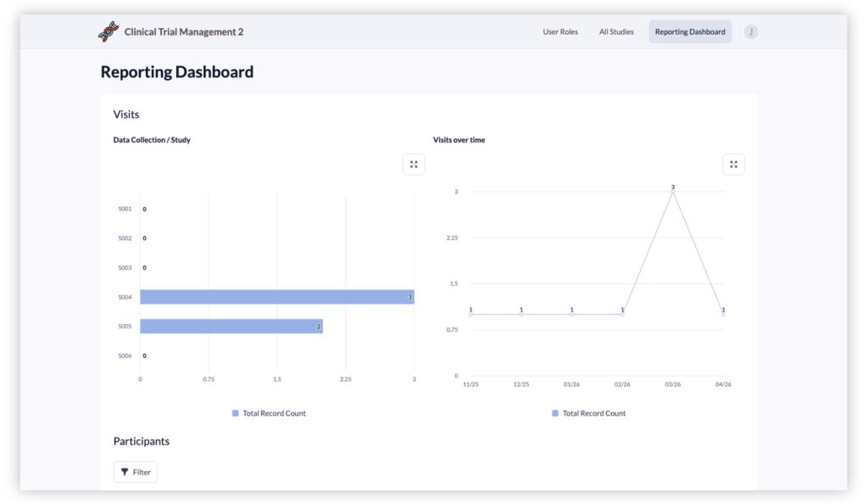Viewport: 868px width, 504px height.
Task: Select the Reporting Dashboard tab
Action: (x=690, y=31)
